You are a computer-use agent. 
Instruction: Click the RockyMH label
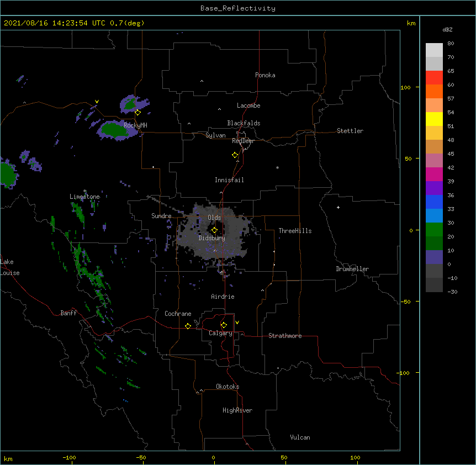tap(135, 125)
